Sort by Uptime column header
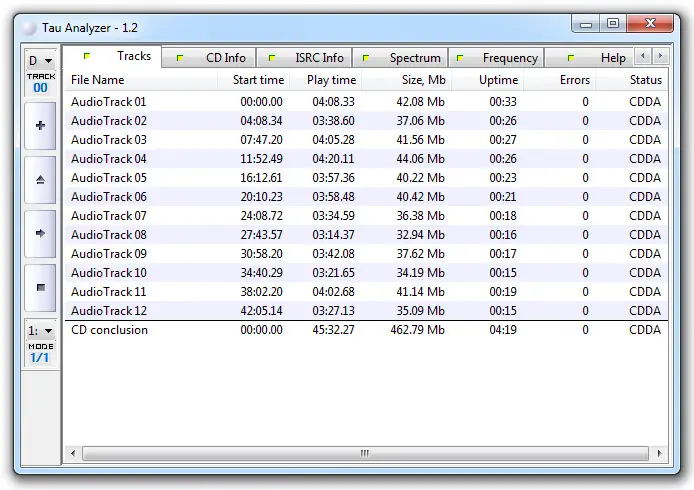The image size is (694, 490). [488, 80]
